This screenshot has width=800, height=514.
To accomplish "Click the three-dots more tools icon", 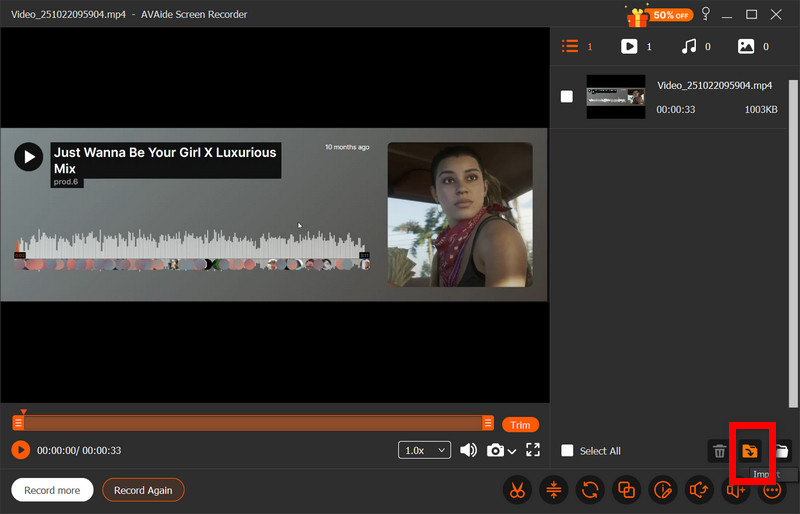I will [x=773, y=490].
